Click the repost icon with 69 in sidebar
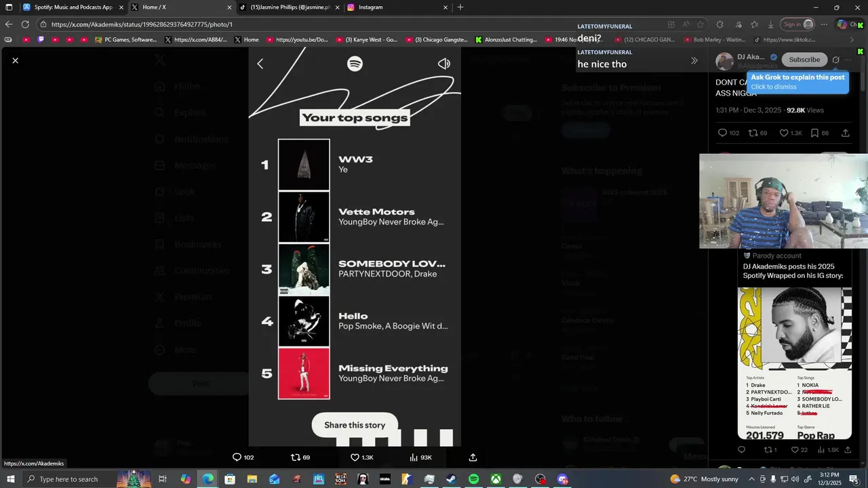The width and height of the screenshot is (868, 488). coord(757,134)
